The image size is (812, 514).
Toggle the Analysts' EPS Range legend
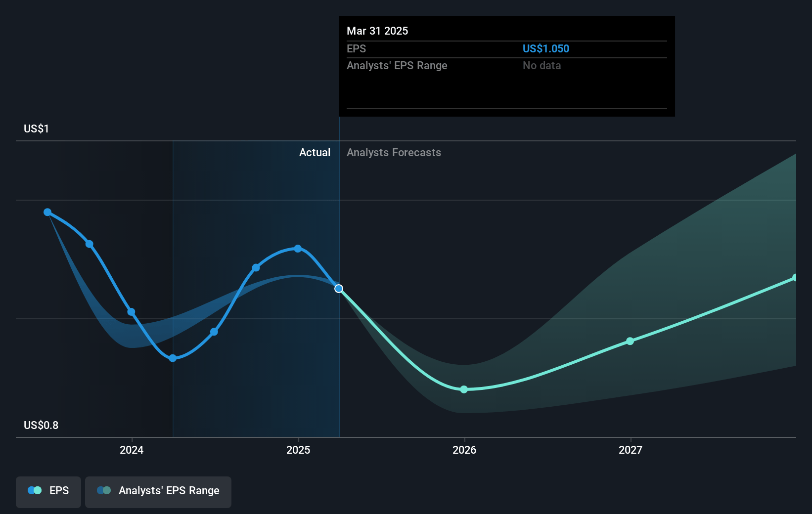(x=158, y=492)
